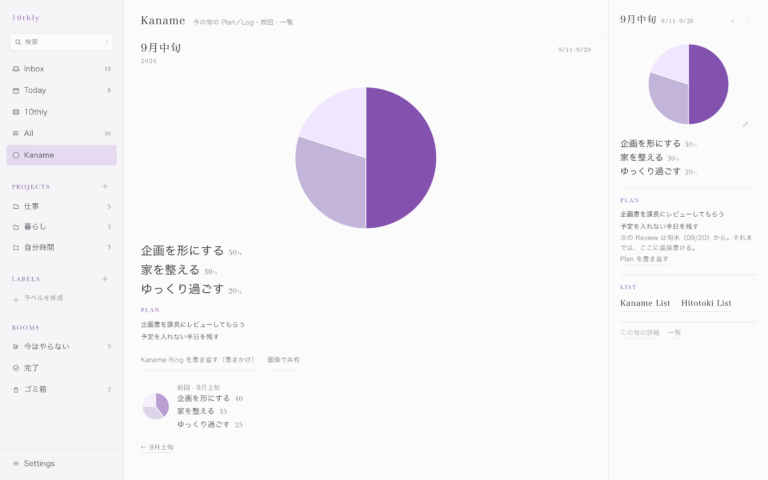This screenshot has height=480, width=768.
Task: Show the All tasks list
Action: pyautogui.click(x=62, y=133)
